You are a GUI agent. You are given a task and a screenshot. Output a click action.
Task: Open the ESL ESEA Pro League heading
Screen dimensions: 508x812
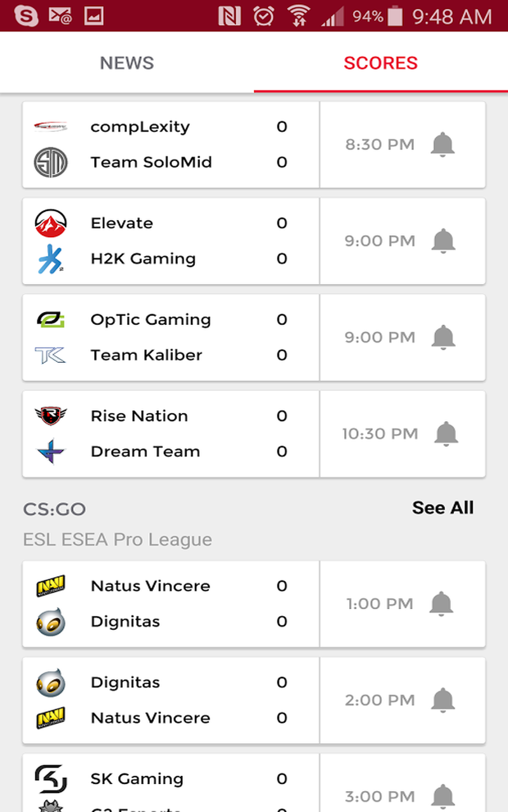click(117, 540)
